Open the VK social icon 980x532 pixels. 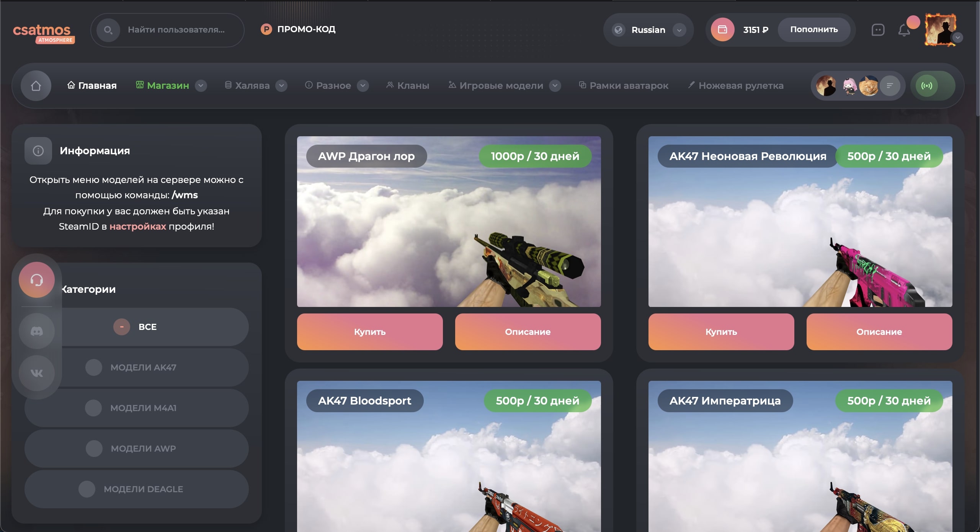click(x=37, y=373)
